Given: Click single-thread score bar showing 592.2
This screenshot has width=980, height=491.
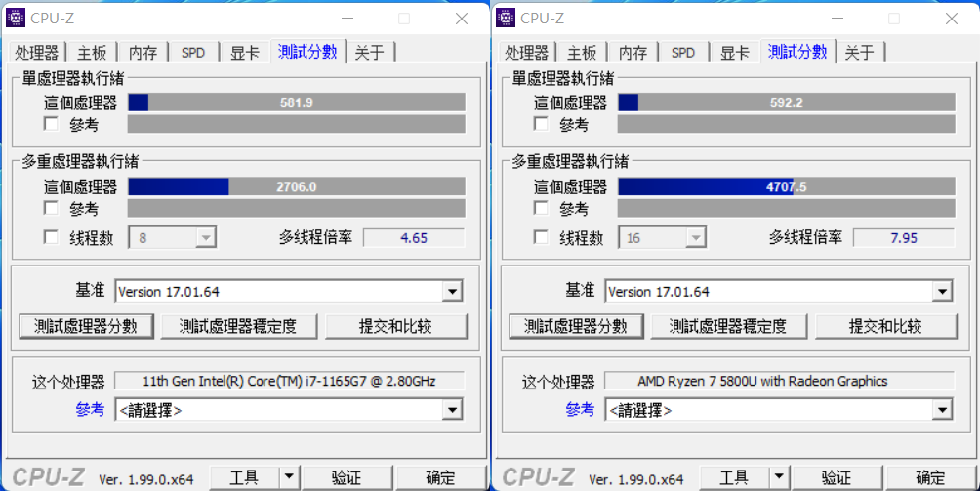Looking at the screenshot, I should pyautogui.click(x=787, y=102).
